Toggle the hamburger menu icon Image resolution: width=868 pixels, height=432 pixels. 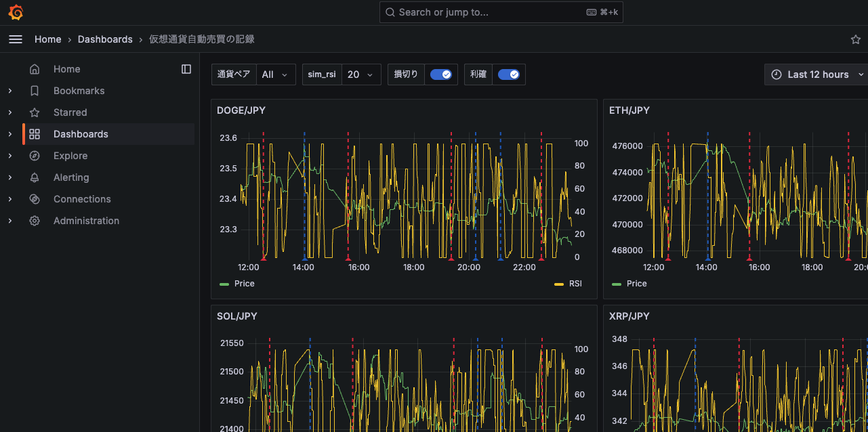coord(16,39)
